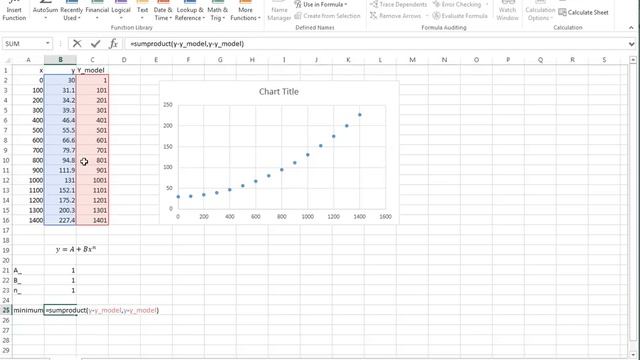This screenshot has width=640, height=360.
Task: Open More Functions menu
Action: click(x=245, y=11)
